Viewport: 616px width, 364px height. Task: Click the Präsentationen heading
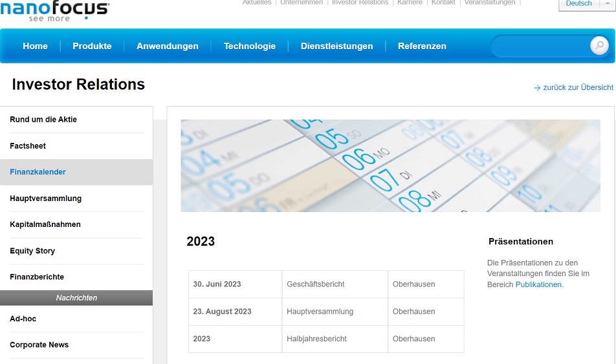click(x=520, y=242)
